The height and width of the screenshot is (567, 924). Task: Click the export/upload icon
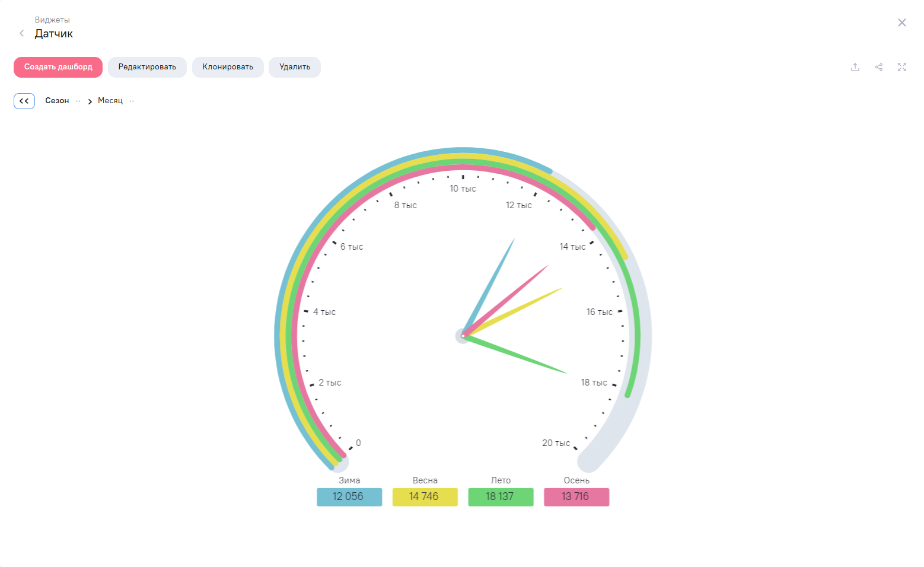click(x=855, y=67)
